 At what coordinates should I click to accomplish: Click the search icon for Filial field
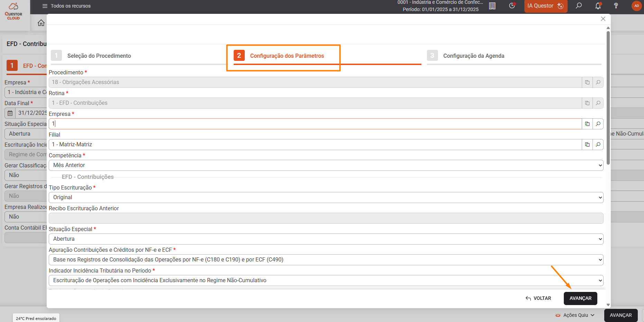[598, 145]
